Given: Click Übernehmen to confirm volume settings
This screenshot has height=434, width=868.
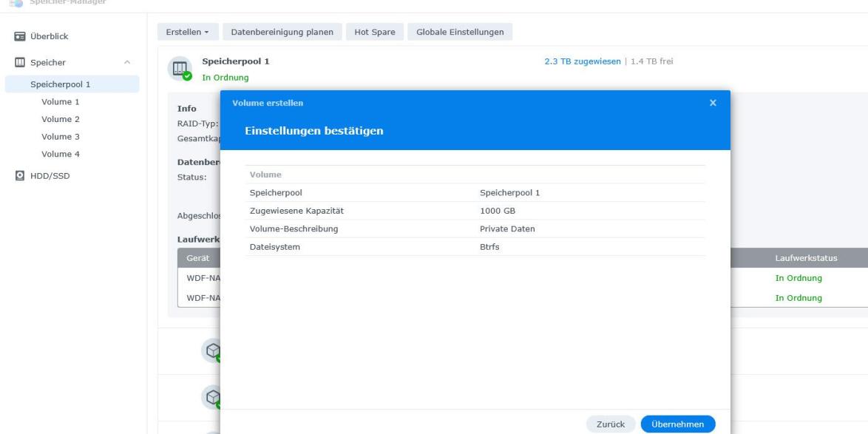Looking at the screenshot, I should tap(677, 424).
